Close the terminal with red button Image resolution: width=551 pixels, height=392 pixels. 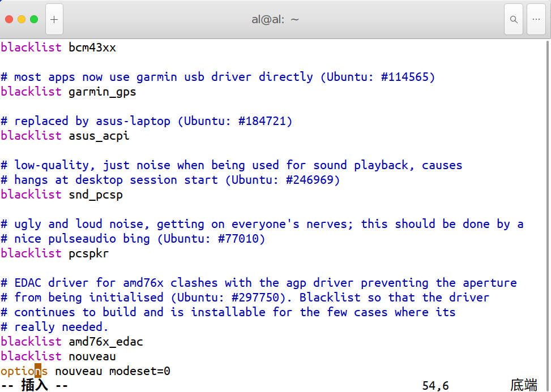coord(9,19)
